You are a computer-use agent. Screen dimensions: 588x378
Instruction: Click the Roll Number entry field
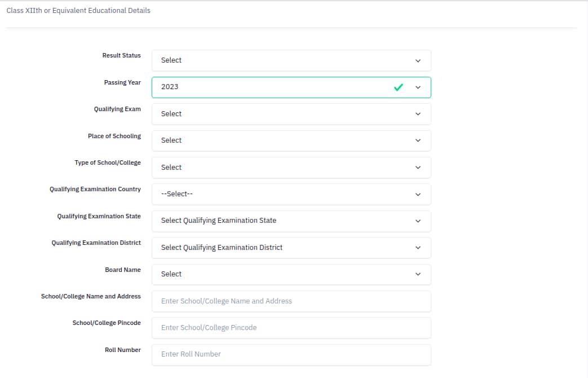[x=291, y=354]
